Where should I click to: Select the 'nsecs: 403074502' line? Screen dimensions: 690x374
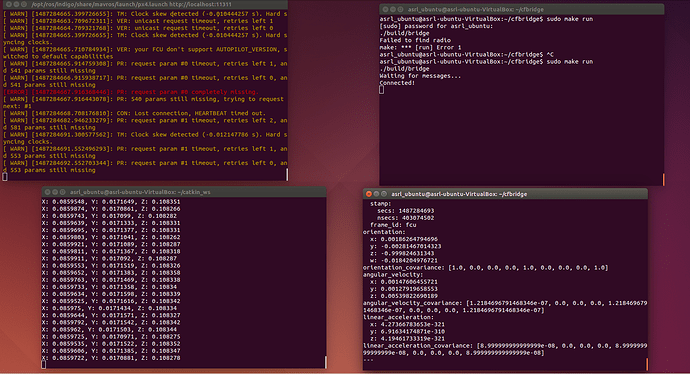[405, 218]
